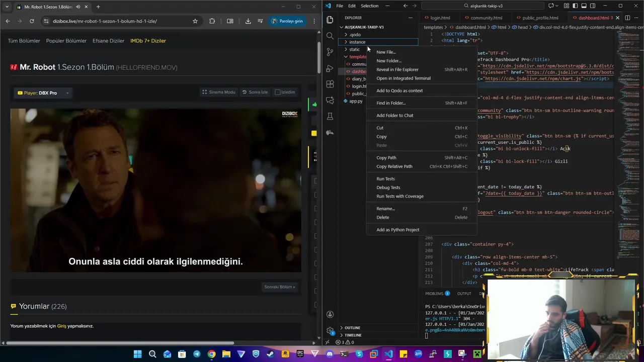
Task: Open Telegram from the Windows taskbar
Action: click(197, 354)
